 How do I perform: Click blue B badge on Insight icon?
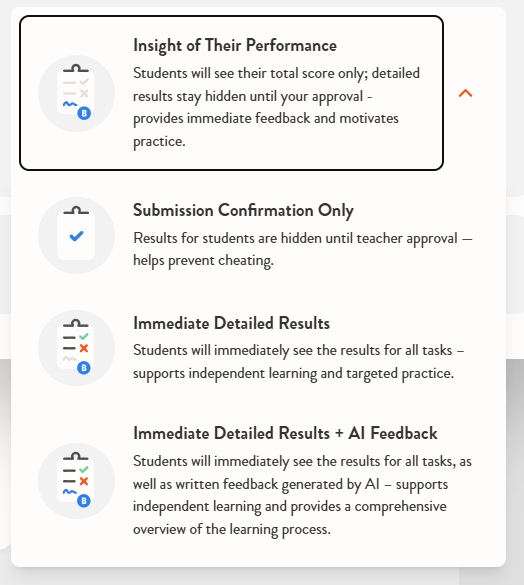(x=84, y=113)
